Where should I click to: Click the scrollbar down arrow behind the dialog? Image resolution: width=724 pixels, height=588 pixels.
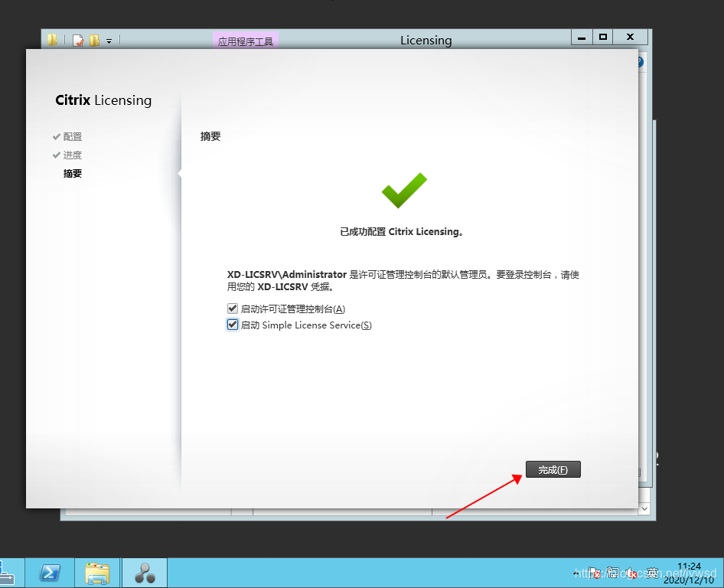click(644, 508)
